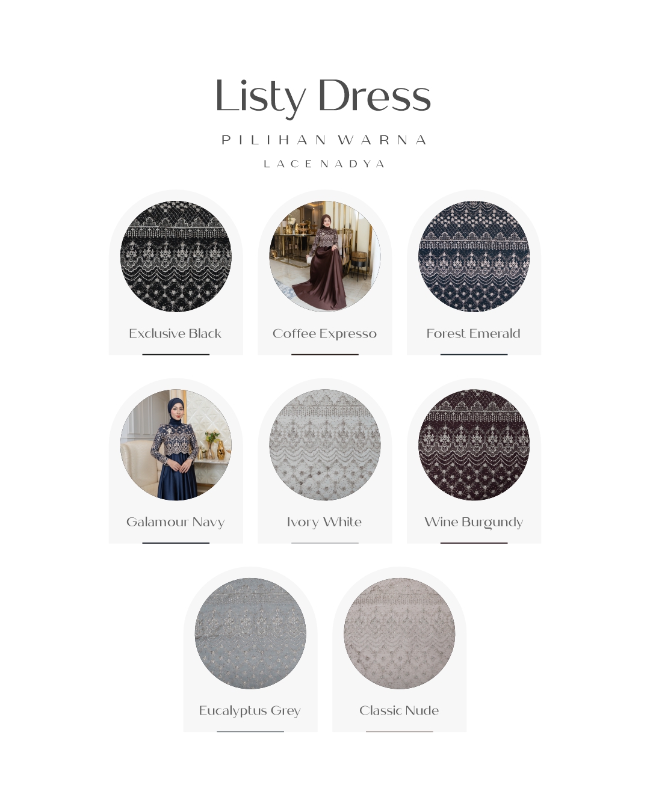Select the Eucalyptus Grey lace swatch
The height and width of the screenshot is (812, 650).
(x=250, y=633)
